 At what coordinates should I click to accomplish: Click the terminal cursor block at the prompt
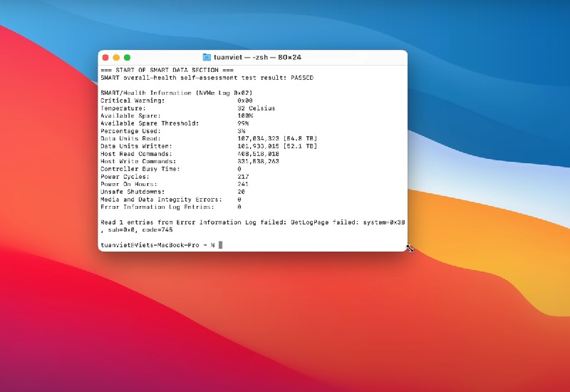221,245
